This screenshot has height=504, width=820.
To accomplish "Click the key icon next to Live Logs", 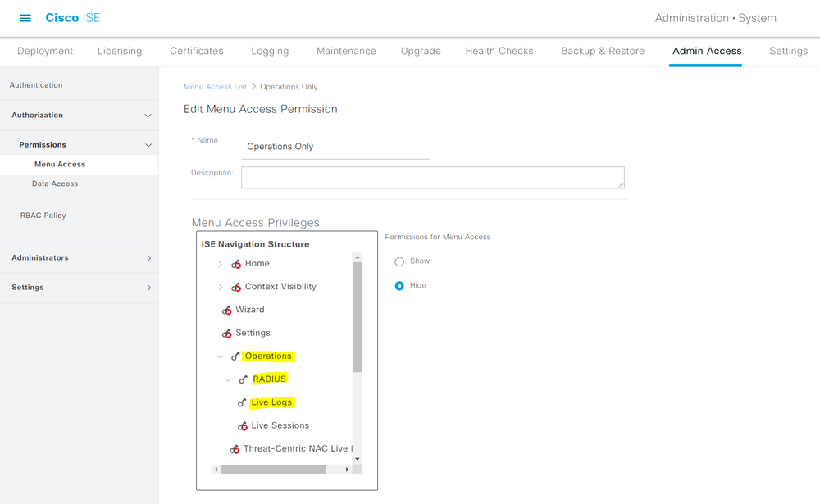I will coord(244,402).
